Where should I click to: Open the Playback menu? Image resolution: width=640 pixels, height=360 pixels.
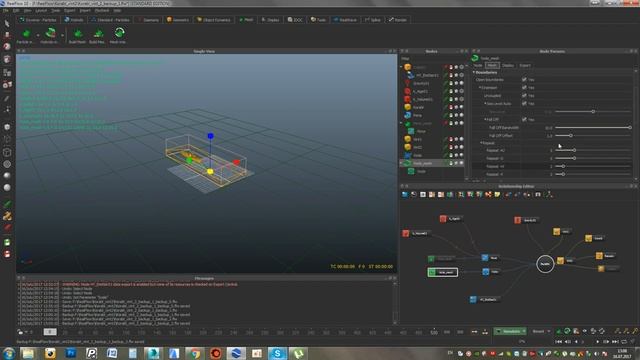tap(102, 10)
